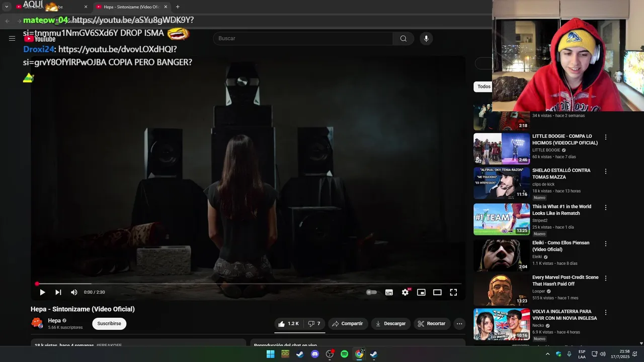This screenshot has width=644, height=362.
Task: Open options for Marvel Looper video
Action: point(606,278)
